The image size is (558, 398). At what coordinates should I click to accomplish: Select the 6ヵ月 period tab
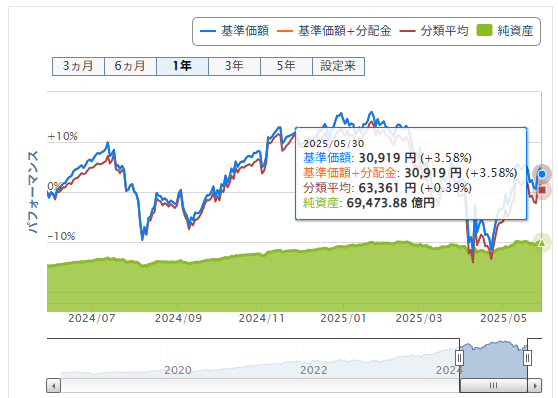click(x=130, y=66)
